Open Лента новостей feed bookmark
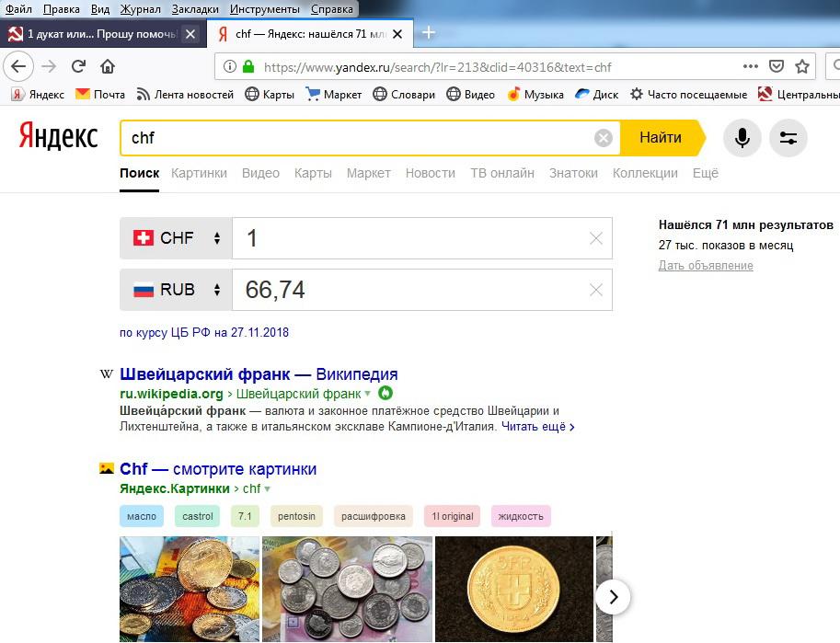 click(185, 95)
